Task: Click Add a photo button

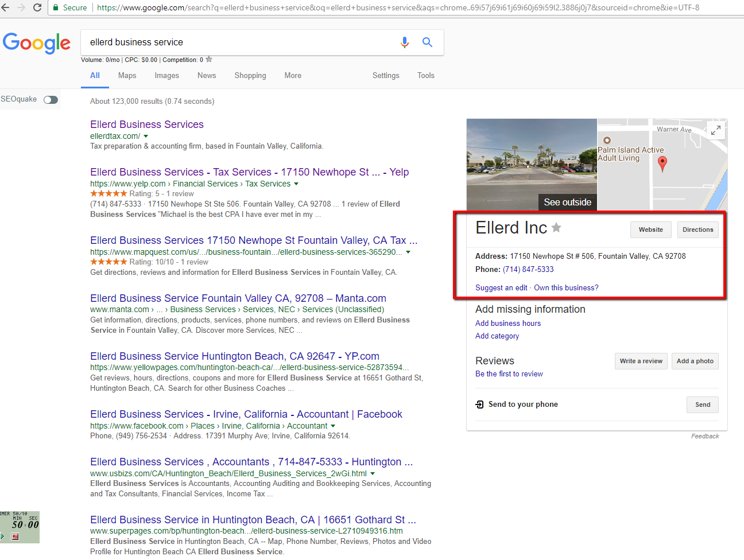Action: pyautogui.click(x=695, y=361)
